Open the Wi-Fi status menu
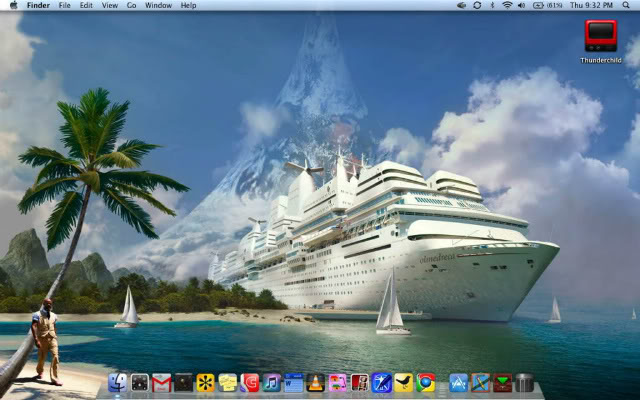 pos(507,5)
